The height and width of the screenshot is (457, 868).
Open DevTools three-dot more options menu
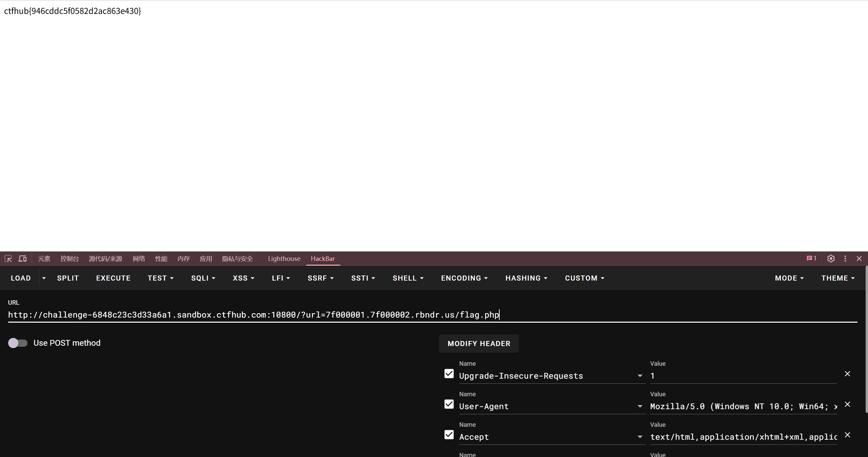tap(845, 259)
